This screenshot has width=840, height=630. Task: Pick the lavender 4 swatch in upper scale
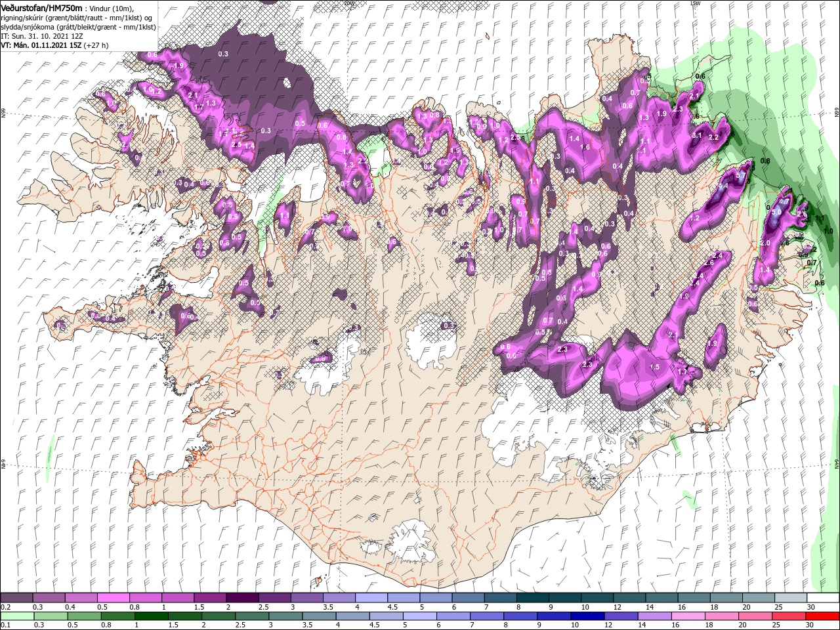pos(371,598)
